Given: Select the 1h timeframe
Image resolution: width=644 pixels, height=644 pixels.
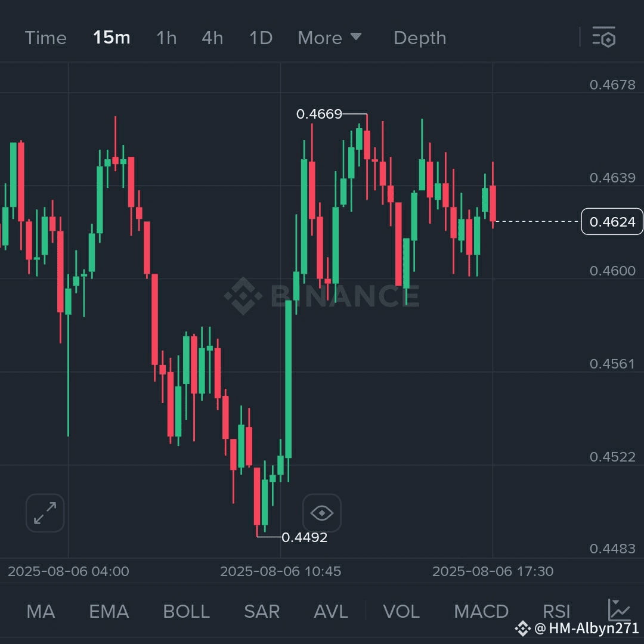Looking at the screenshot, I should coord(166,38).
